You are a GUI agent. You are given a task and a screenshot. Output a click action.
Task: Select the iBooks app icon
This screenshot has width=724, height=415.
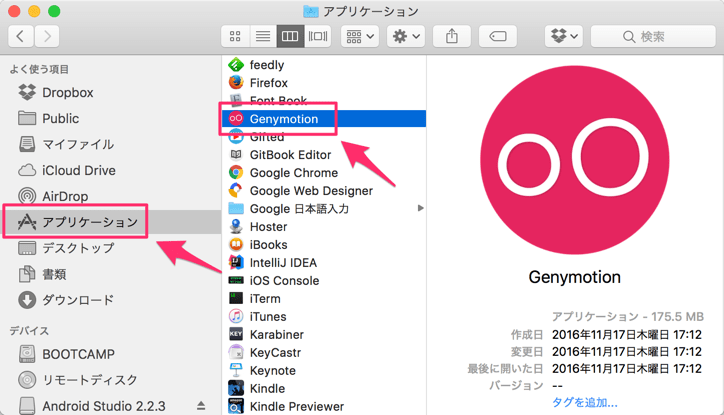coord(236,245)
